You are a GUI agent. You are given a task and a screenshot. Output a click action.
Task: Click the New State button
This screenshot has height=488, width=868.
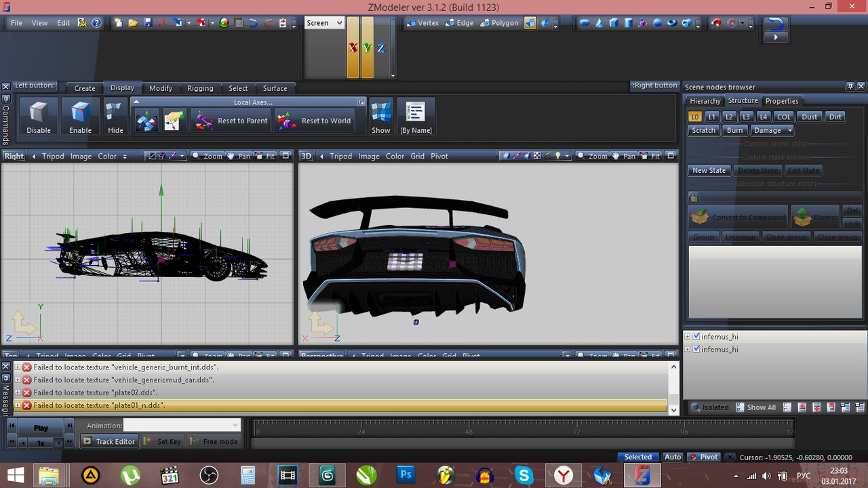click(709, 170)
